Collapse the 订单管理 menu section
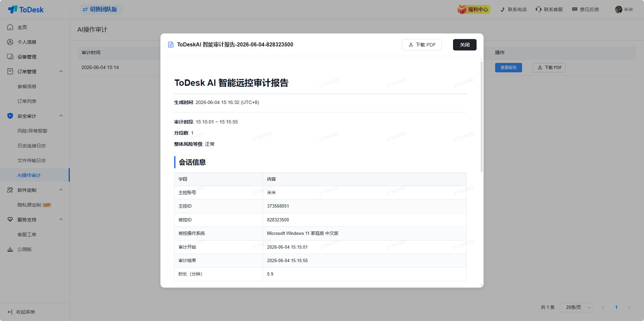 coord(61,71)
